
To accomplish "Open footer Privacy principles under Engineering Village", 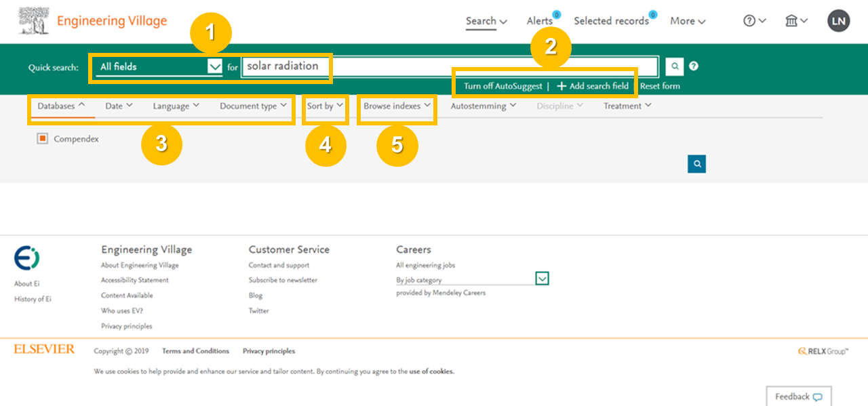I will [127, 326].
